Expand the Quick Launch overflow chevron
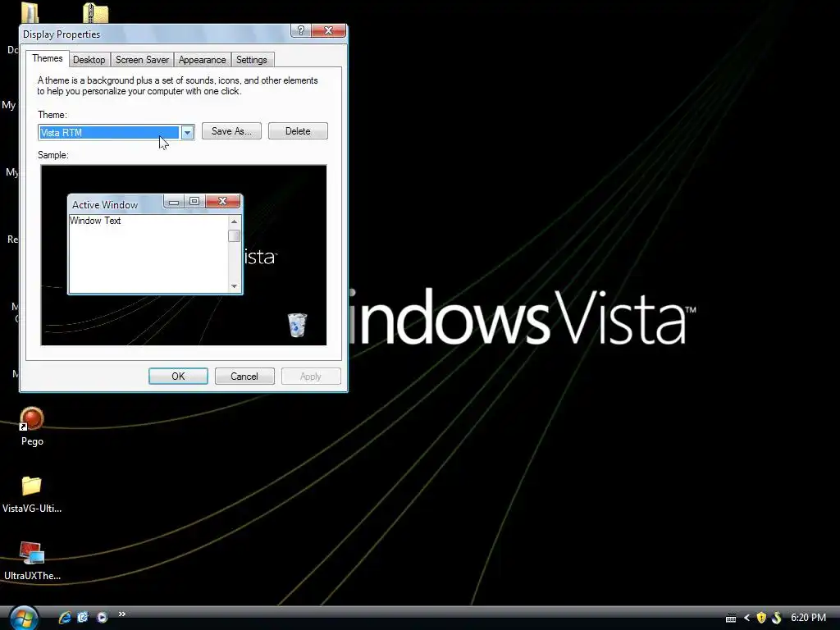This screenshot has height=630, width=840. click(x=121, y=614)
